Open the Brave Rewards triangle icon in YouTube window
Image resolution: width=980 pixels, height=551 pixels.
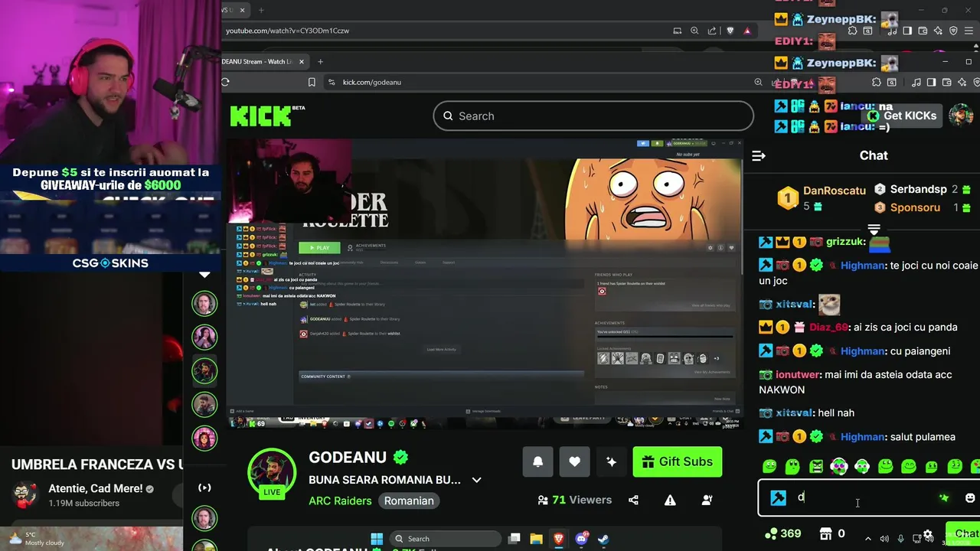(747, 31)
